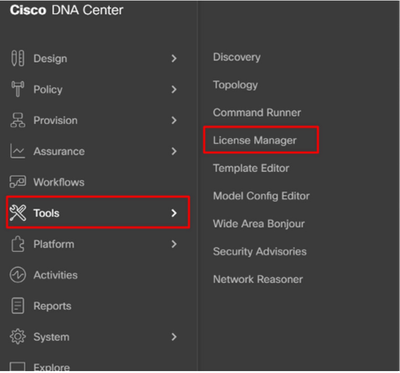This screenshot has height=373, width=400.
Task: Click the Reports document icon
Action: point(17,306)
